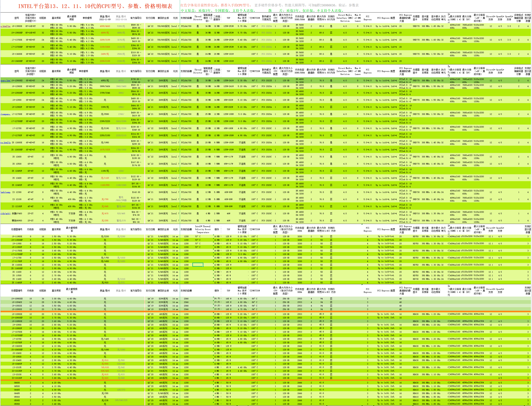Select the 赛扬G6900 row cell

coord(17,220)
